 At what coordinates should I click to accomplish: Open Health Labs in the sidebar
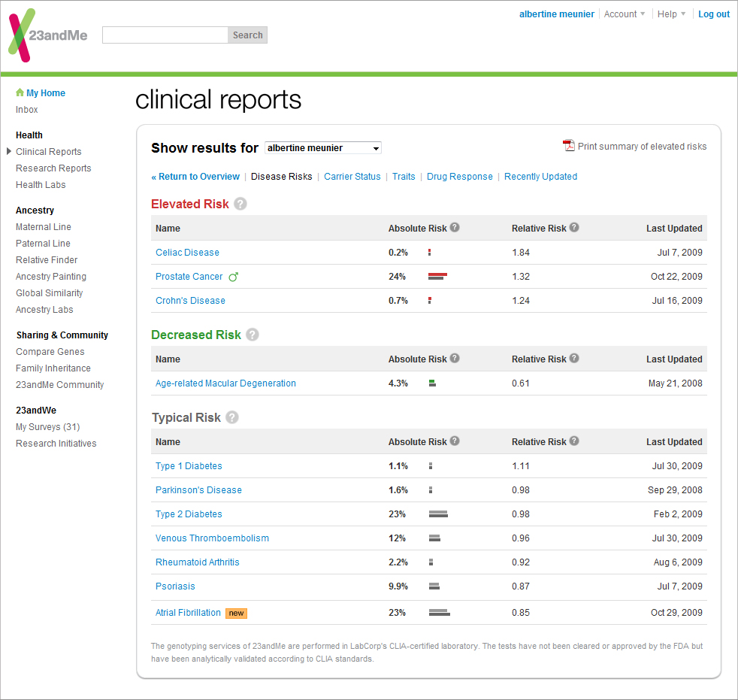click(x=41, y=184)
